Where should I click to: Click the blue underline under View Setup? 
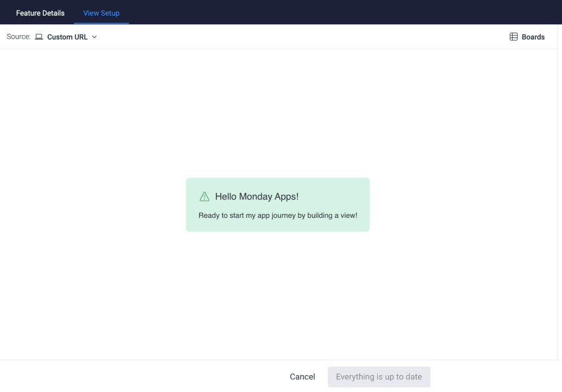coord(101,23)
